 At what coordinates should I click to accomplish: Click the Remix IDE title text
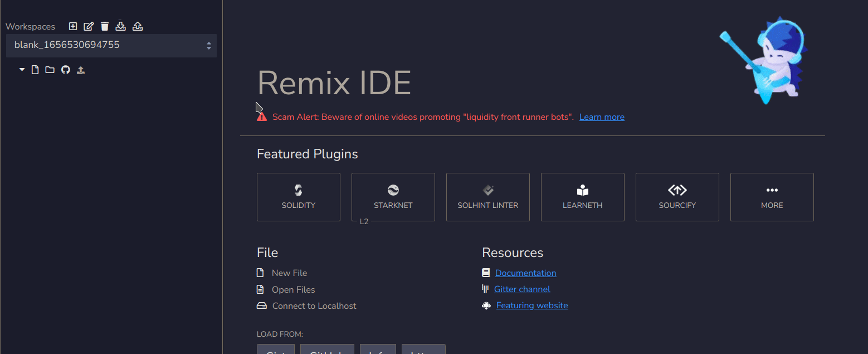[x=334, y=83]
